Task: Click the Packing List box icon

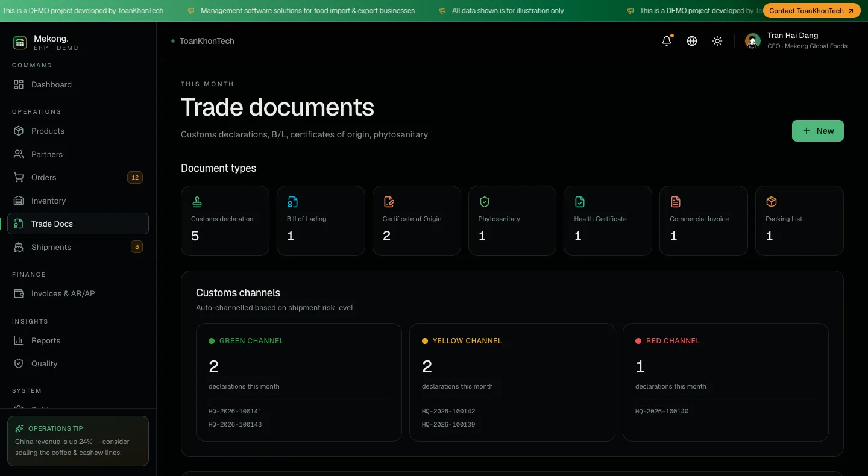Action: coord(771,202)
